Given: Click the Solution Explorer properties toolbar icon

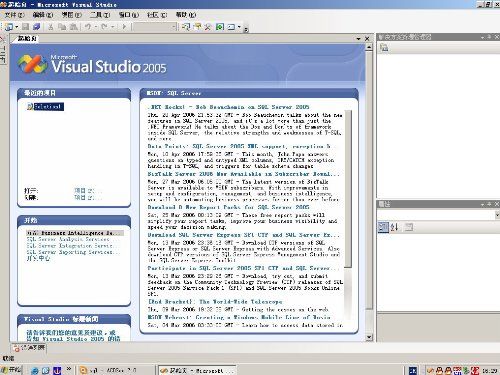Looking at the screenshot, I should [384, 48].
